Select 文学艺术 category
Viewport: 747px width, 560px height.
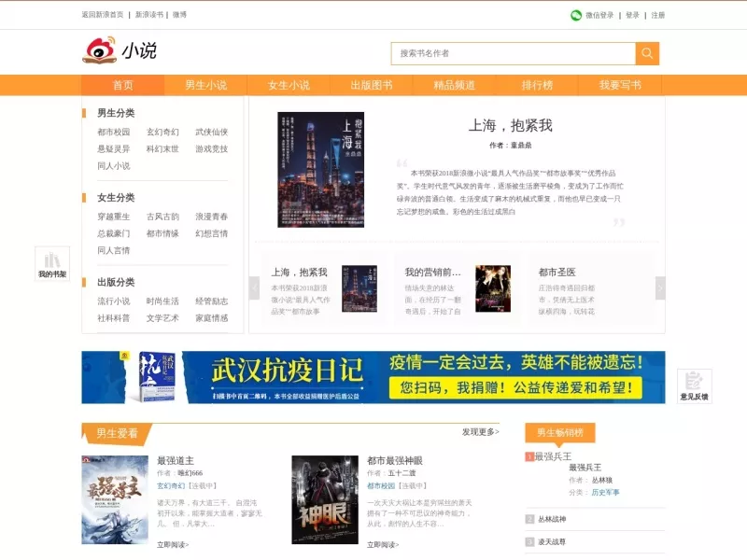click(162, 318)
